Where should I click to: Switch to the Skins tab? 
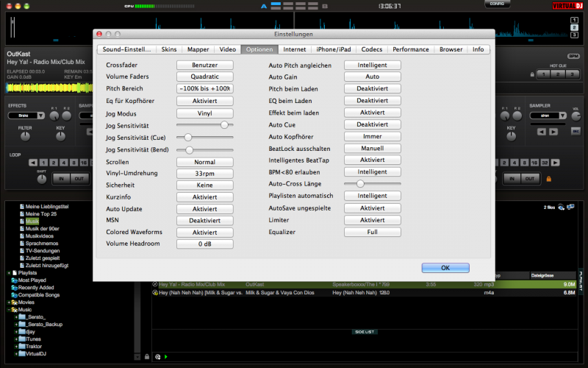click(x=169, y=49)
